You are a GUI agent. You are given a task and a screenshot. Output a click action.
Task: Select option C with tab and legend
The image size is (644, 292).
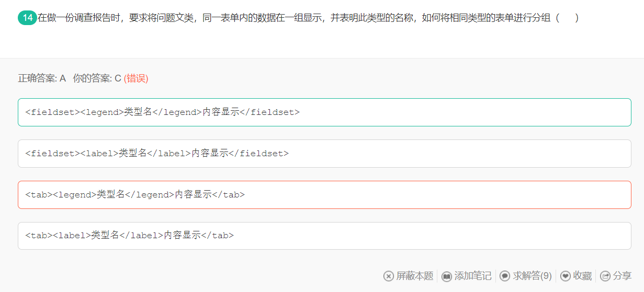(x=324, y=195)
